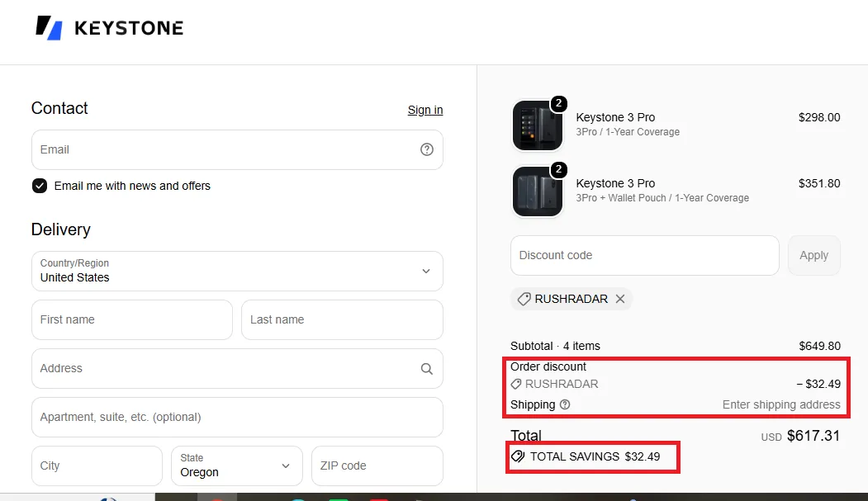Remove the RUSHRADAR discount tag
The width and height of the screenshot is (868, 501).
pos(620,299)
